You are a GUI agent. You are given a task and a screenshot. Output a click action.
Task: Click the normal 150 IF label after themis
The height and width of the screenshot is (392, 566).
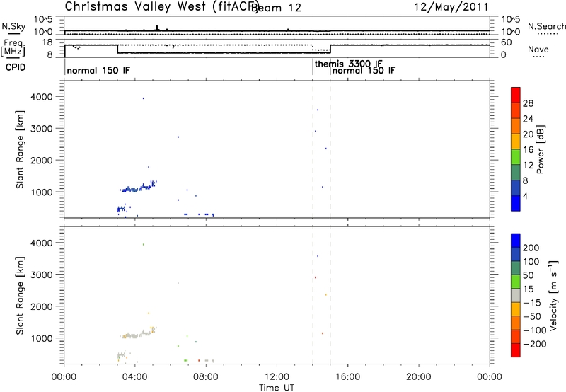(x=364, y=70)
